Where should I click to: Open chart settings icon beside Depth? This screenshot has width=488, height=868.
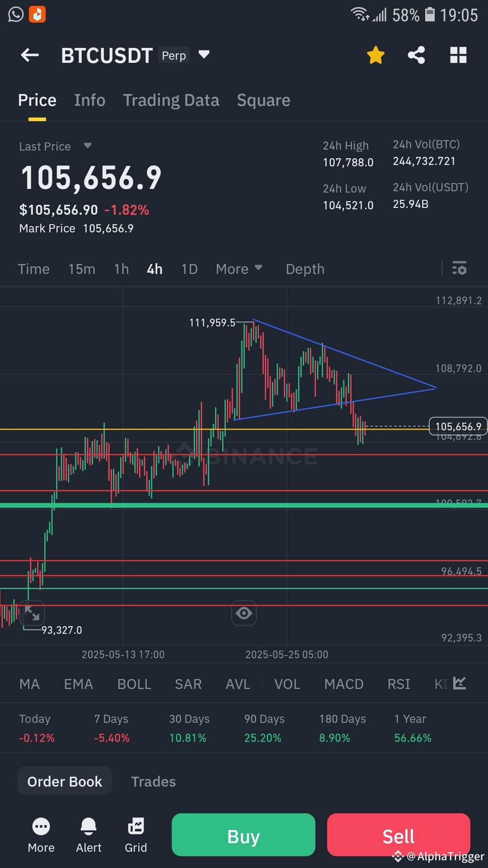coord(460,269)
